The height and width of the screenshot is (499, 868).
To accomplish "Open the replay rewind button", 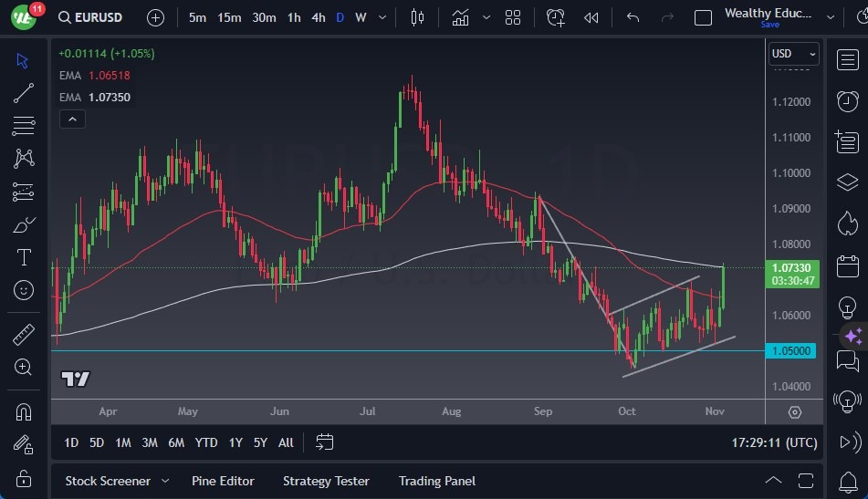I will [x=591, y=17].
